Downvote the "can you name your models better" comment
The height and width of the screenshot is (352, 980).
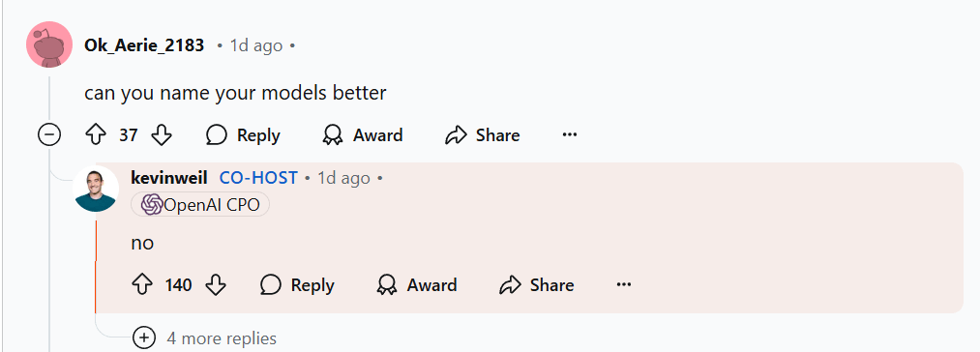pos(162,135)
